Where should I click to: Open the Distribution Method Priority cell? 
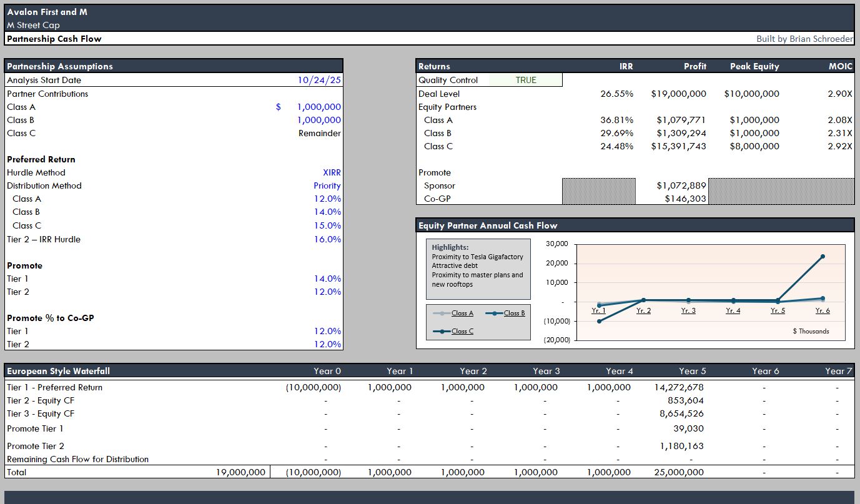tap(327, 185)
